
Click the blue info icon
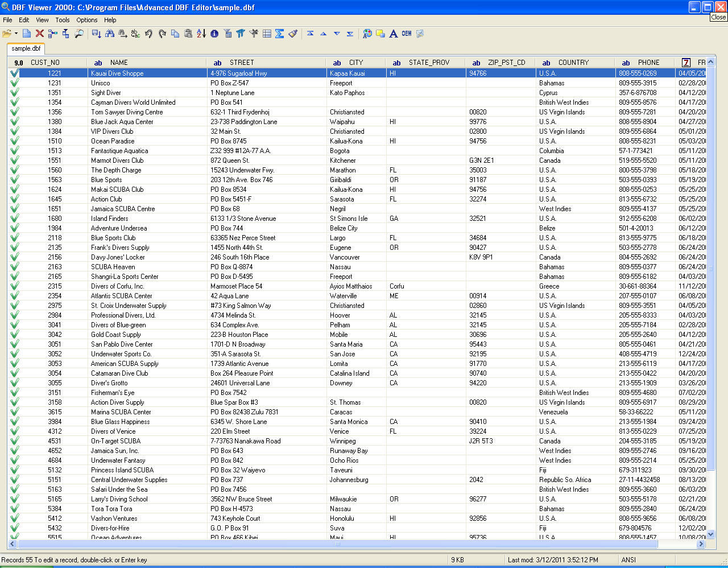[x=214, y=34]
